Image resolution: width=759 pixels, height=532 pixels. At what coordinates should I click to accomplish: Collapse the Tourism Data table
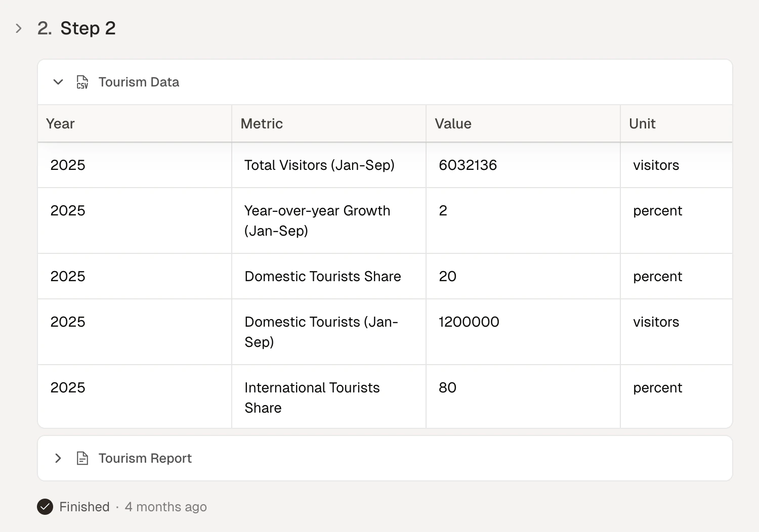click(x=58, y=82)
